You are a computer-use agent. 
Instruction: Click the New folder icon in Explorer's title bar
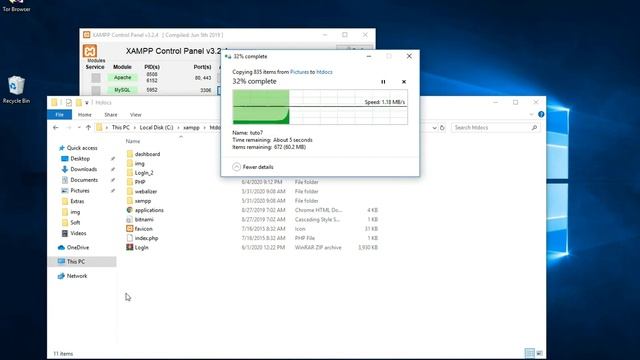click(x=79, y=102)
